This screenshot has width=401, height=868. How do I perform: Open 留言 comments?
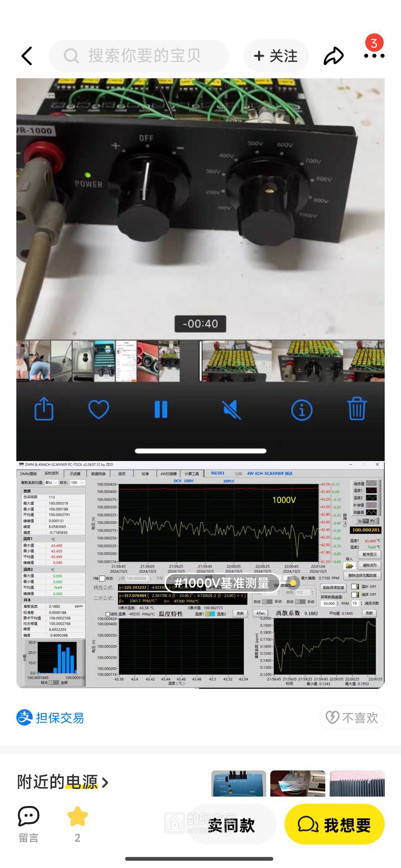point(29,824)
